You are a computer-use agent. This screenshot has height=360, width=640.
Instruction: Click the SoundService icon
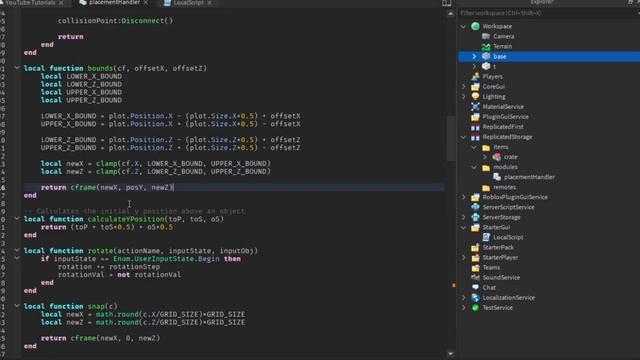[x=475, y=278]
